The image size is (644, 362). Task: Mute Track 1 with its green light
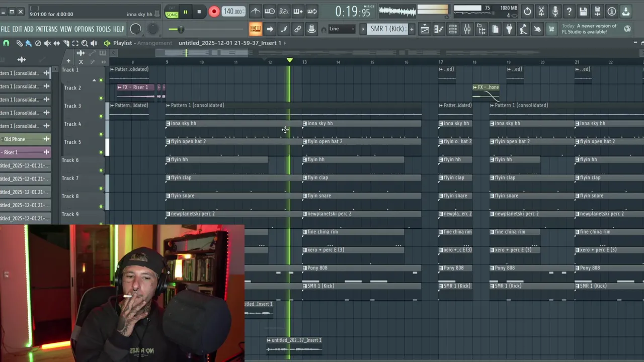pyautogui.click(x=101, y=80)
